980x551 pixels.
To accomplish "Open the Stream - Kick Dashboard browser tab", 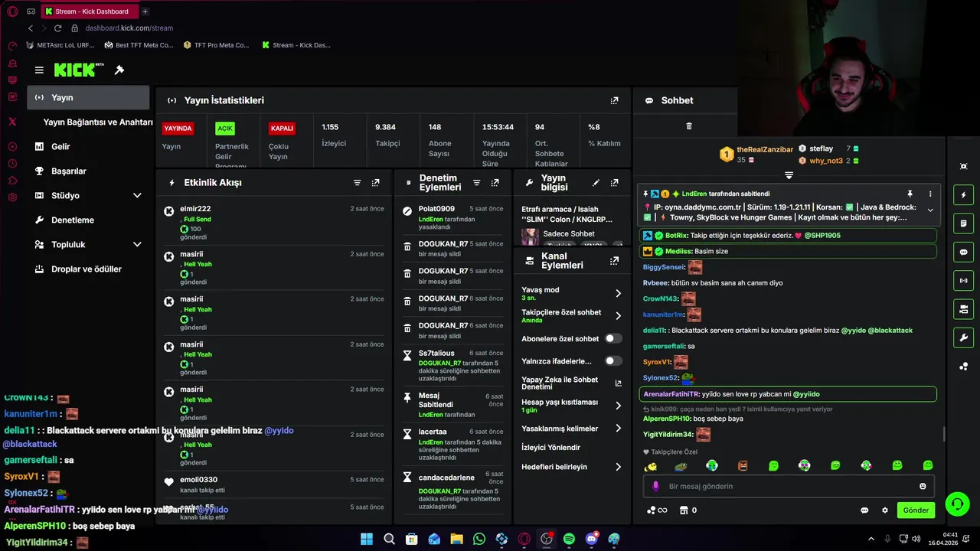I will pos(90,11).
